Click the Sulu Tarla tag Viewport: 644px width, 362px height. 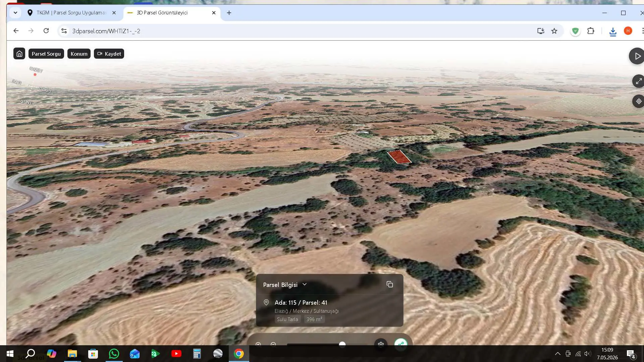coord(287,319)
